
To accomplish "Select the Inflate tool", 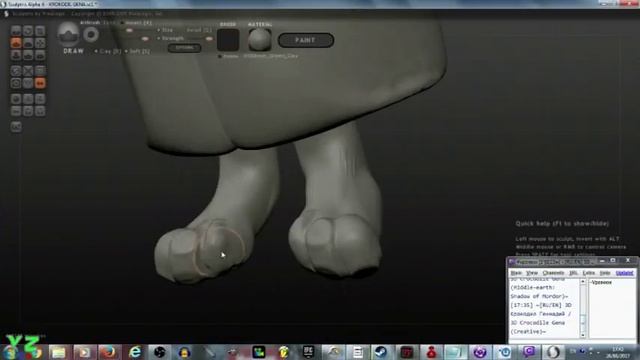I will click(16, 54).
